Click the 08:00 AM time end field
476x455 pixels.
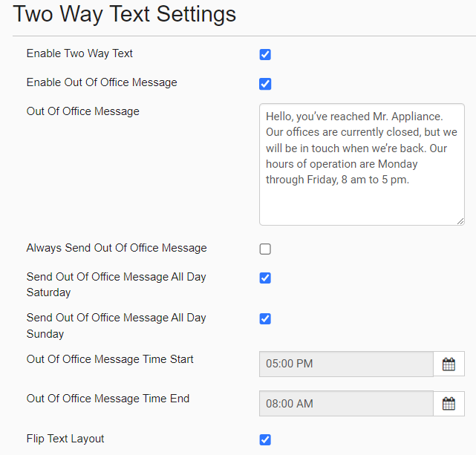tap(345, 404)
